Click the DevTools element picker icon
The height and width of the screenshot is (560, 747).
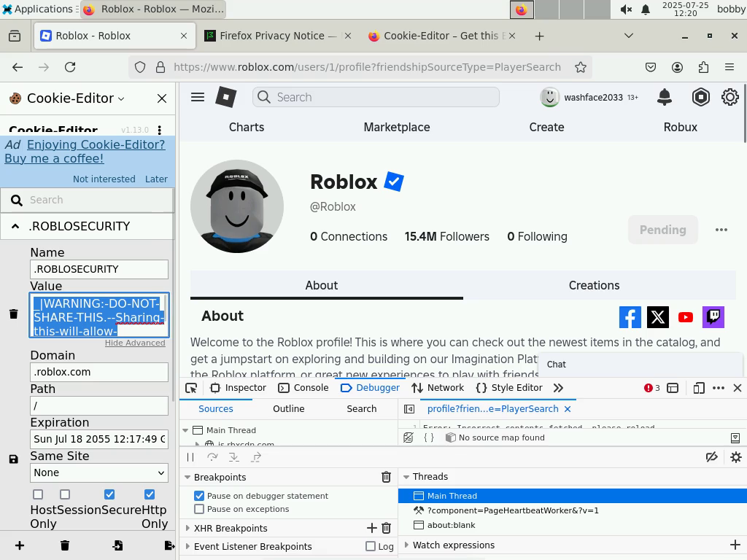coord(192,388)
